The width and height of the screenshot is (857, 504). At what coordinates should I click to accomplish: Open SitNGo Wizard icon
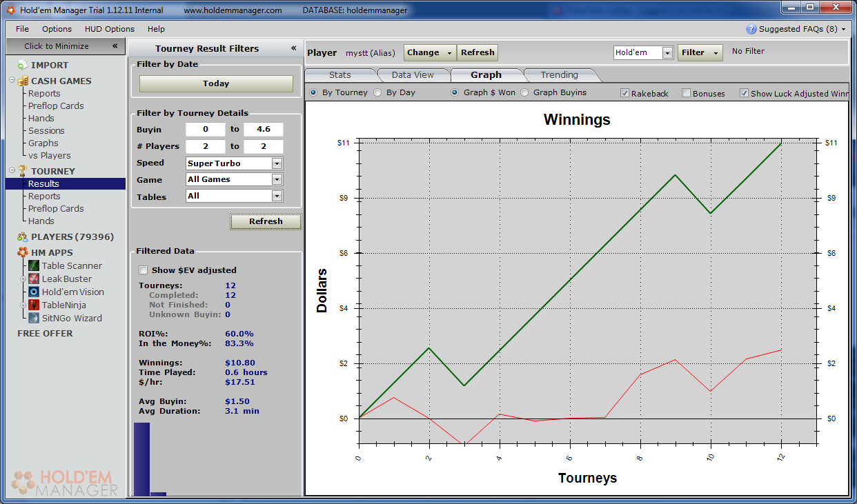(x=34, y=318)
